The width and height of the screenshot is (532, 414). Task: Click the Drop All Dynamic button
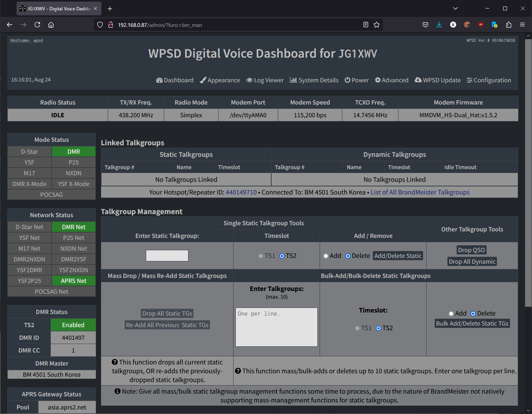pyautogui.click(x=472, y=261)
